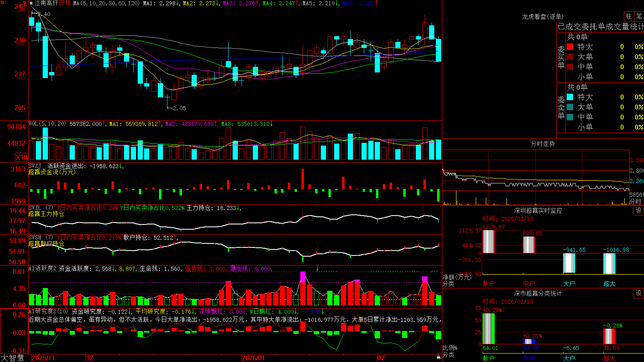Click the 分时走势 panel title
Viewport: 644px width, 362px height.
coord(543,144)
